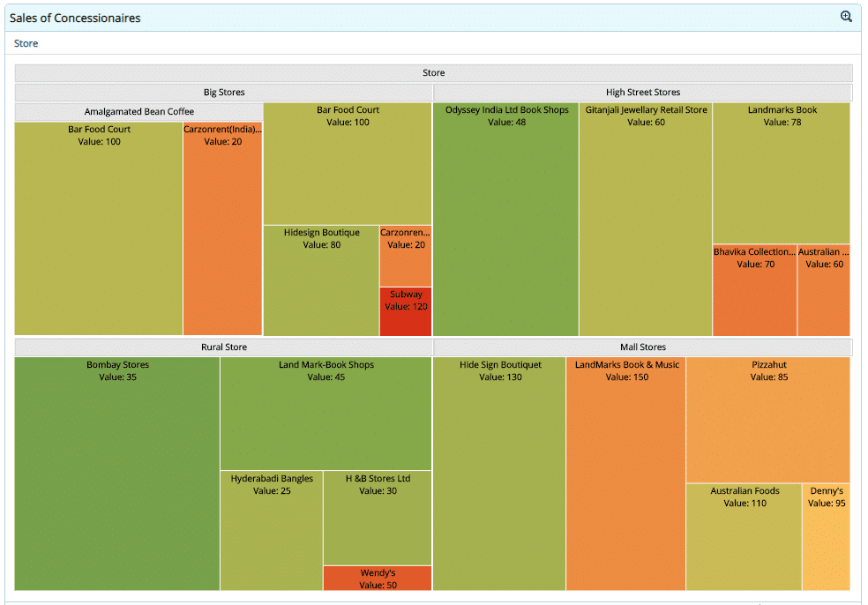Select Gitanjali Jewellary Retail Store tile
The image size is (868, 605).
click(x=646, y=220)
